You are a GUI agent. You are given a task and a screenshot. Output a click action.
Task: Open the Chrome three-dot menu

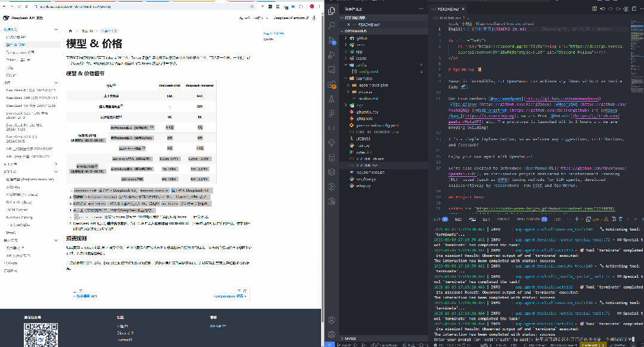(319, 7)
